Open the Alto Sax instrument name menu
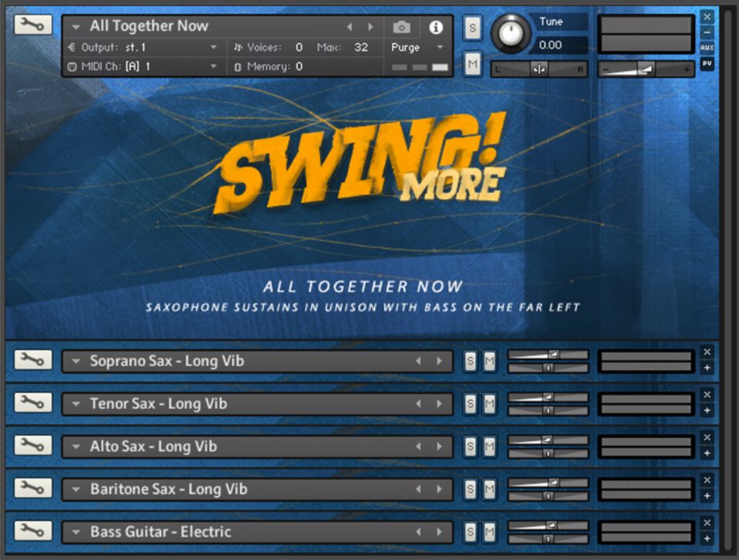This screenshot has height=560, width=739. (x=76, y=447)
